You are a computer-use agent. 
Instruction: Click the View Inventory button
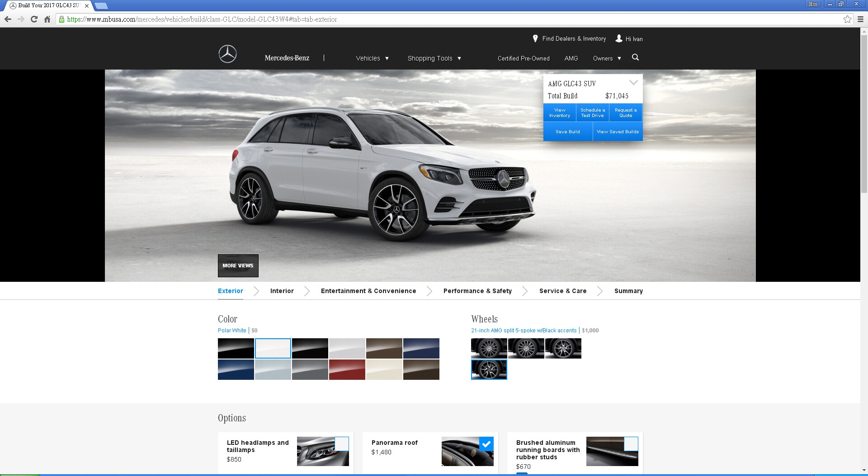(x=560, y=113)
